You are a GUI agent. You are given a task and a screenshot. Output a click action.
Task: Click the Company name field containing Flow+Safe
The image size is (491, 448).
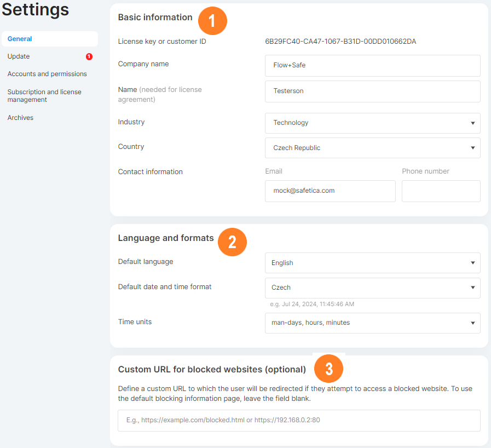pyautogui.click(x=372, y=66)
